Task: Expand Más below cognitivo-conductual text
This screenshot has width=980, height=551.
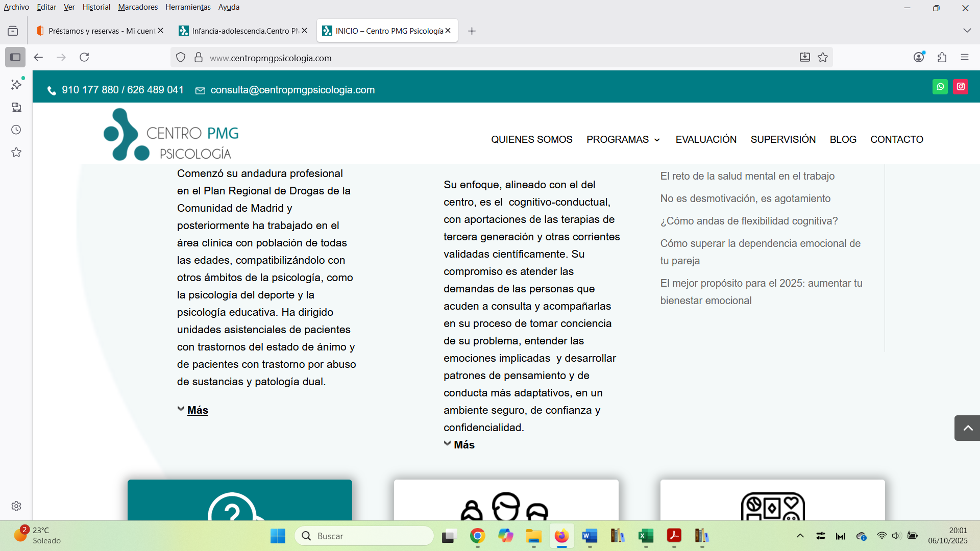Action: tap(463, 445)
